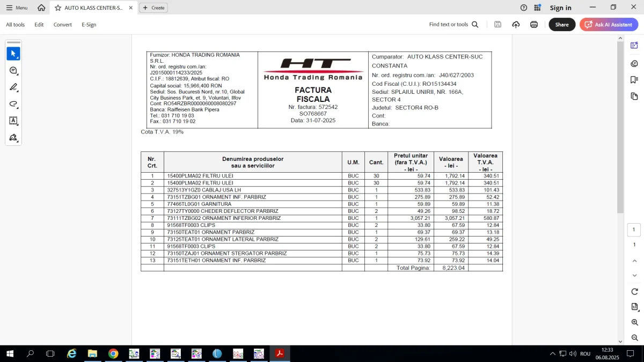Open the Comments panel in right rail

pos(634,63)
